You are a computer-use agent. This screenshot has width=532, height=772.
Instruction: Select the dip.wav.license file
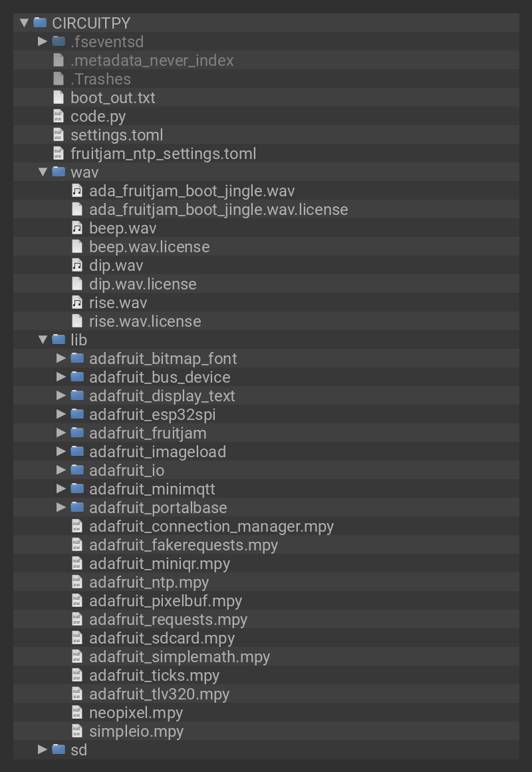(x=142, y=284)
